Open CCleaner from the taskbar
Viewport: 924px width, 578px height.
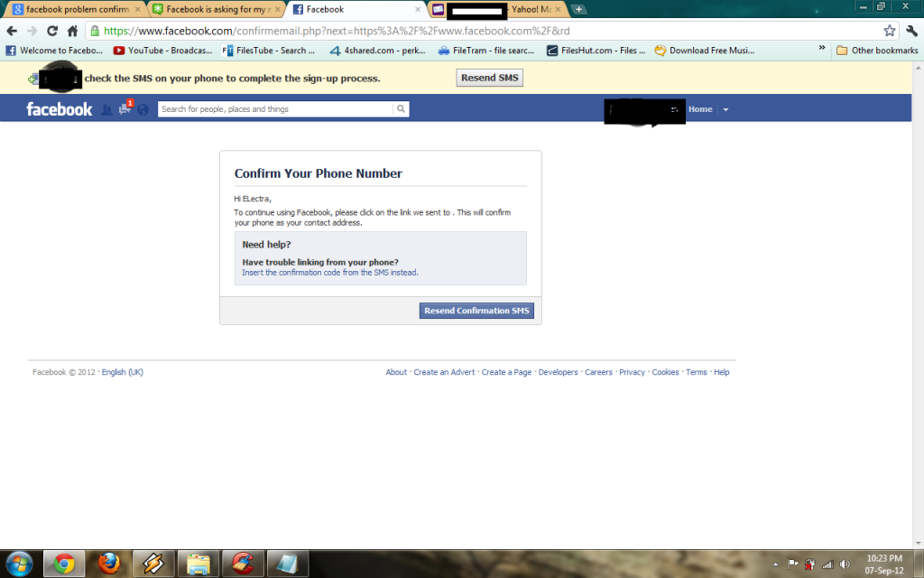pos(243,564)
